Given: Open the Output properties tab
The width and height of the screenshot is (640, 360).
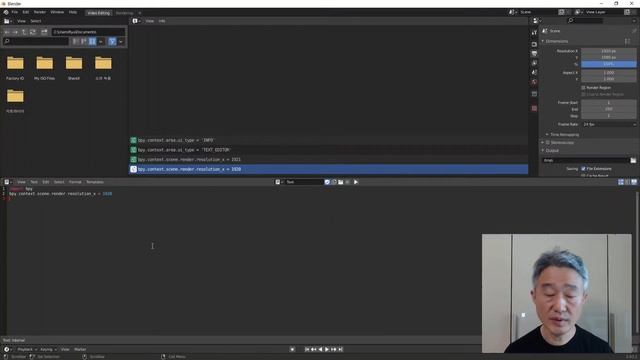Looking at the screenshot, I should (534, 53).
